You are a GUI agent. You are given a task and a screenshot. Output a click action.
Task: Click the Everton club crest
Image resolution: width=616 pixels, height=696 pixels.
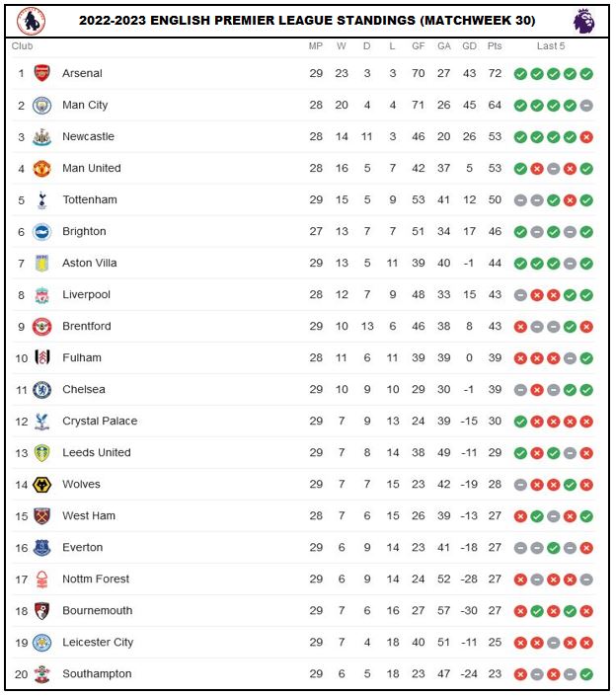click(41, 548)
